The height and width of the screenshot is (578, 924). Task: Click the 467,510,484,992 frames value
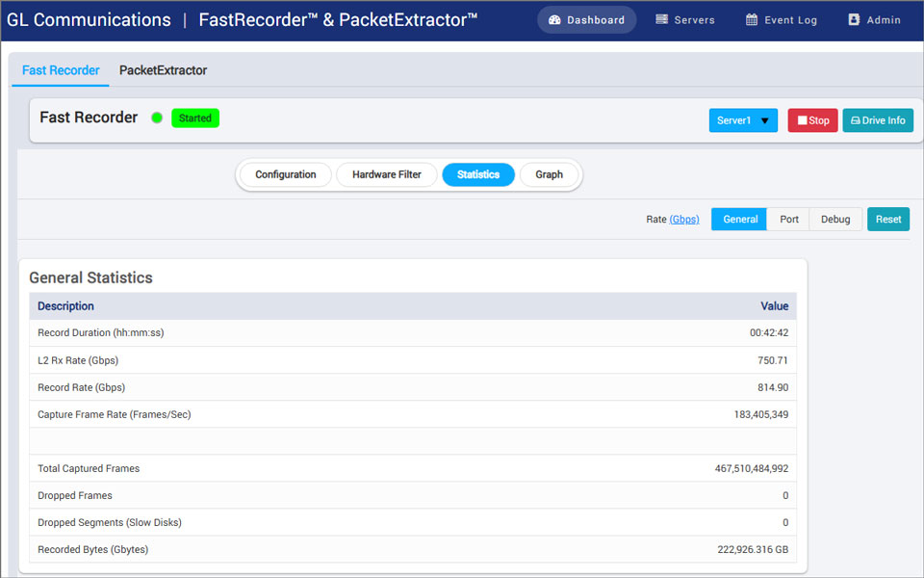752,468
